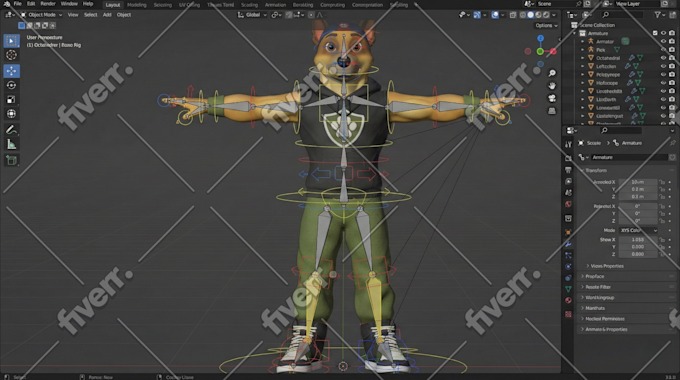The width and height of the screenshot is (680, 380).
Task: Toggle lock on Location X field
Action: 662,182
